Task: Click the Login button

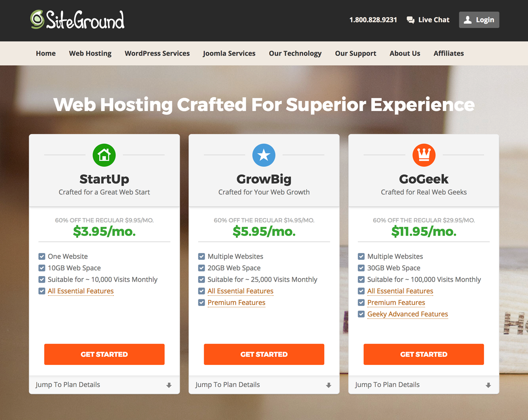Action: (479, 20)
